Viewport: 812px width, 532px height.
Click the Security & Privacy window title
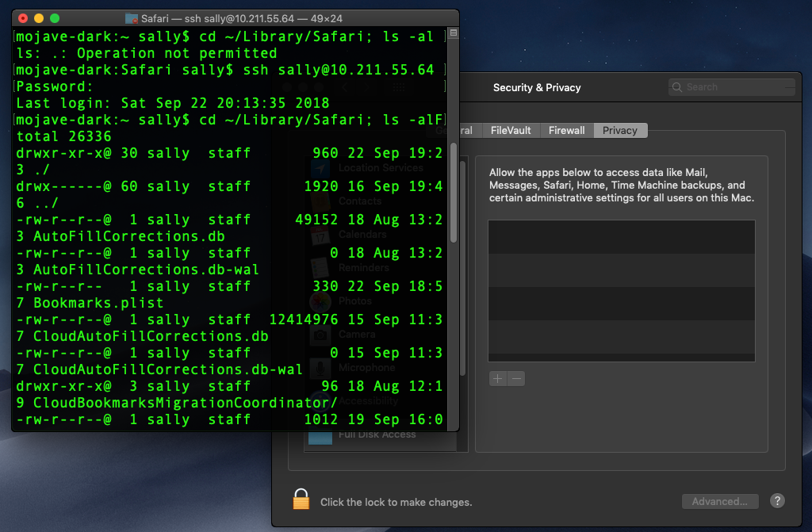pos(537,87)
